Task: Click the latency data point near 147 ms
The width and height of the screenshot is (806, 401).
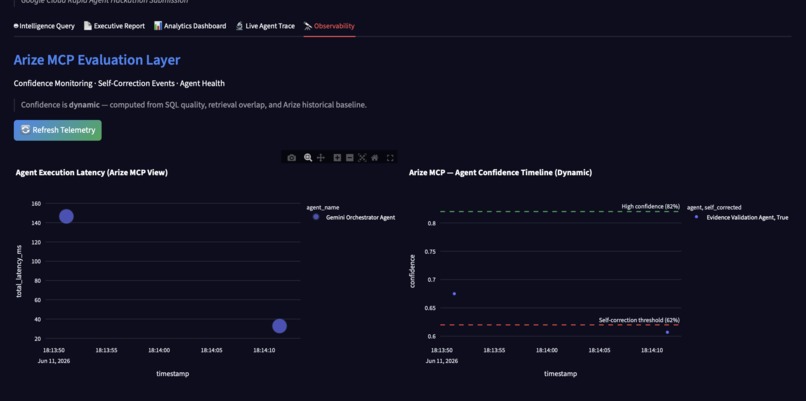Action: tap(66, 216)
